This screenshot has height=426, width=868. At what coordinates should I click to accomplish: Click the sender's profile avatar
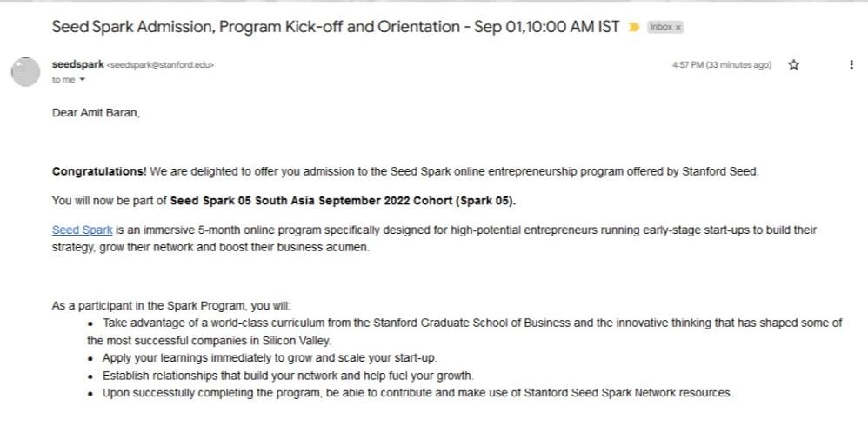(x=26, y=71)
